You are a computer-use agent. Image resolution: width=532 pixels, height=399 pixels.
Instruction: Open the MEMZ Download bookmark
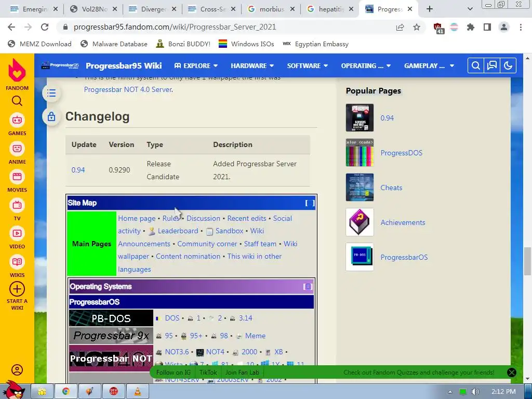[39, 44]
